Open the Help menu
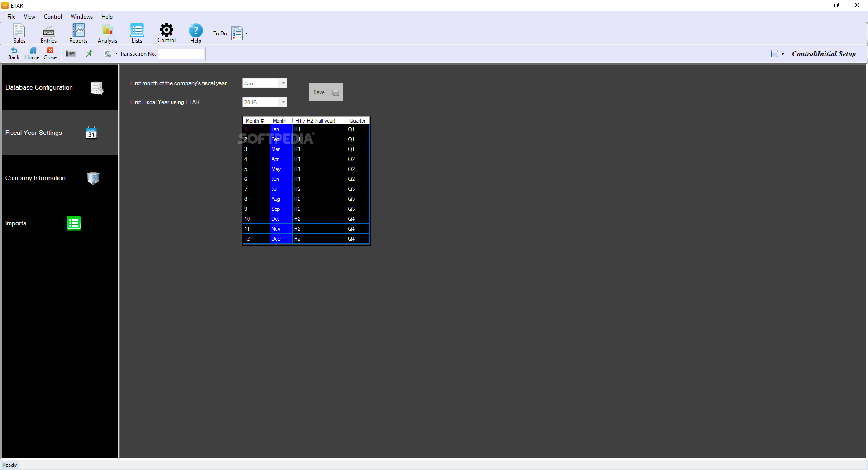The image size is (868, 470). tap(107, 17)
